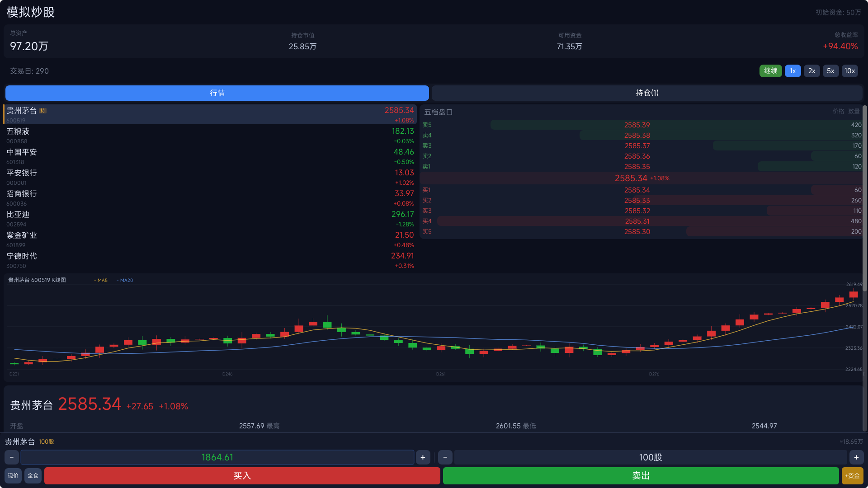Click the 买4 order row at 2585.31

point(642,221)
